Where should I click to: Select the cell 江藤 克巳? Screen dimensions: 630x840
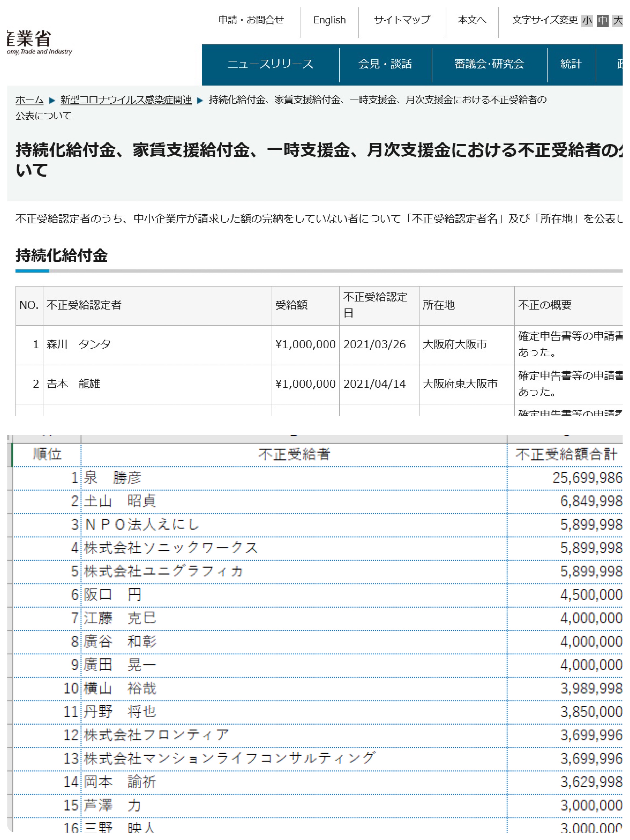pos(294,619)
